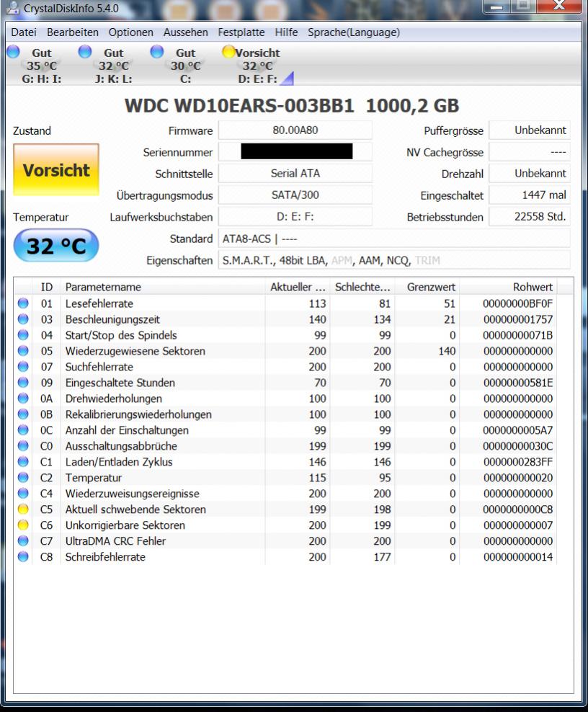Click the status orb of Ausschaltungsabbrüche row
The height and width of the screenshot is (712, 588).
pyautogui.click(x=23, y=446)
